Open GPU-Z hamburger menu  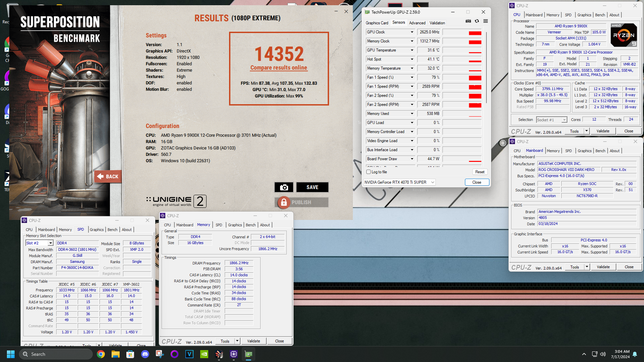485,21
